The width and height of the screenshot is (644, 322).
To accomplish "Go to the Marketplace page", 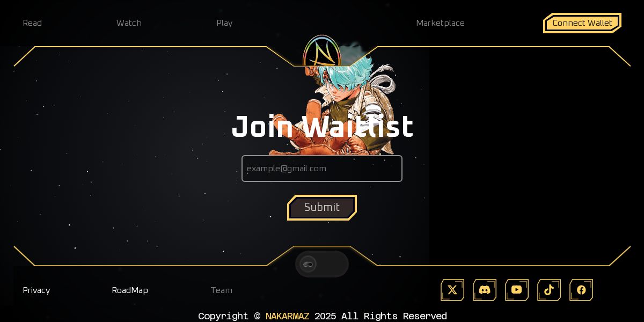I will (440, 23).
